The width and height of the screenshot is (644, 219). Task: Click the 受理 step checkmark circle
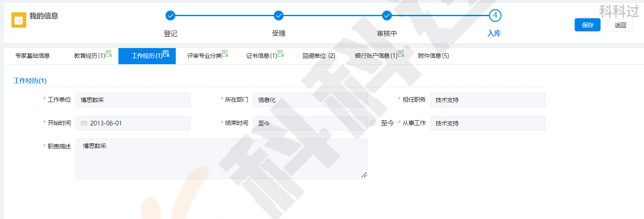click(x=278, y=16)
